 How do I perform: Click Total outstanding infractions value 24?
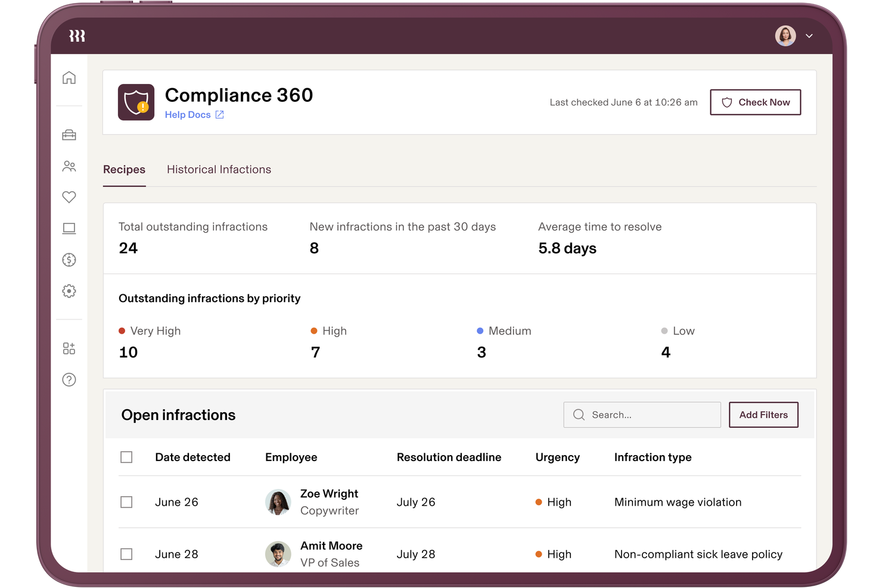128,248
